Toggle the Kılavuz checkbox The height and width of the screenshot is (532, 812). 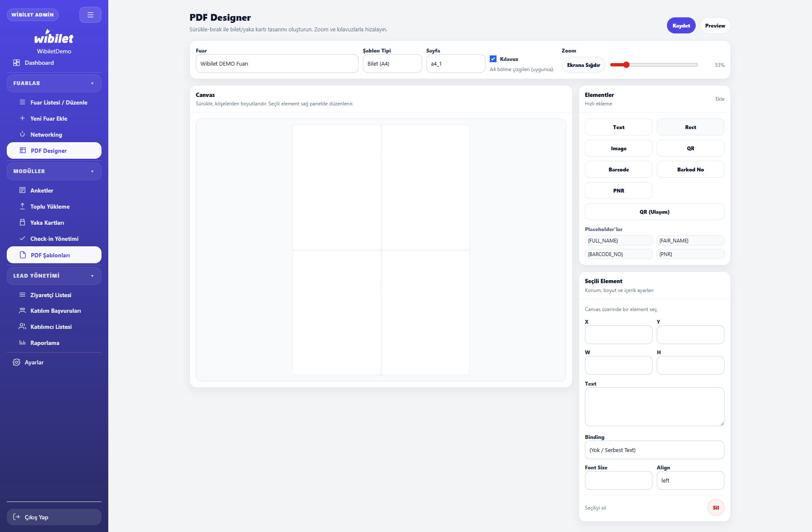pyautogui.click(x=493, y=59)
